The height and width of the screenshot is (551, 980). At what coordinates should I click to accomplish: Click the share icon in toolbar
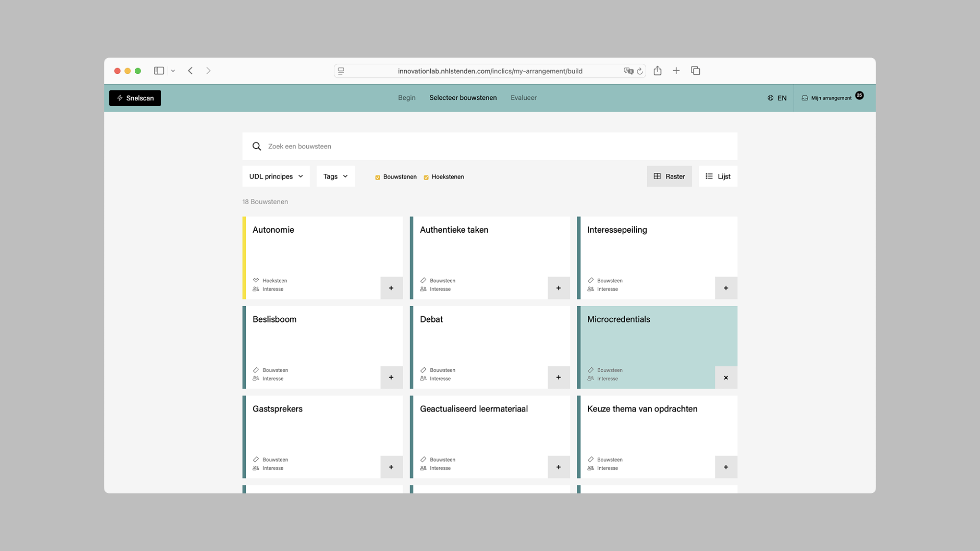tap(658, 71)
